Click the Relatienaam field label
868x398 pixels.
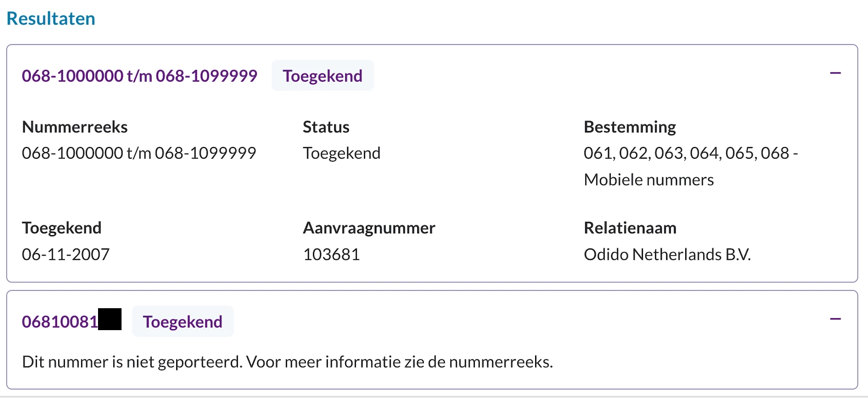(630, 228)
